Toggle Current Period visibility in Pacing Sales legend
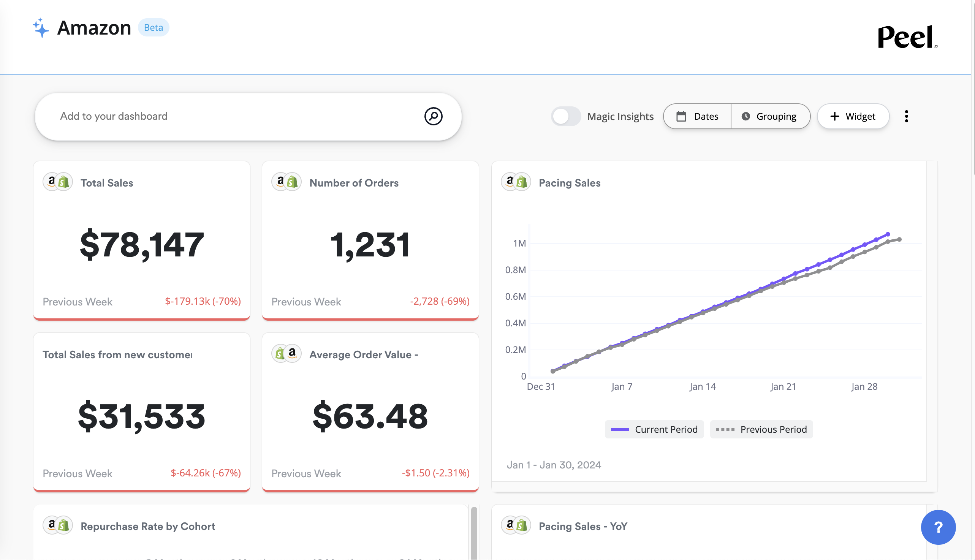The image size is (975, 560). click(654, 429)
